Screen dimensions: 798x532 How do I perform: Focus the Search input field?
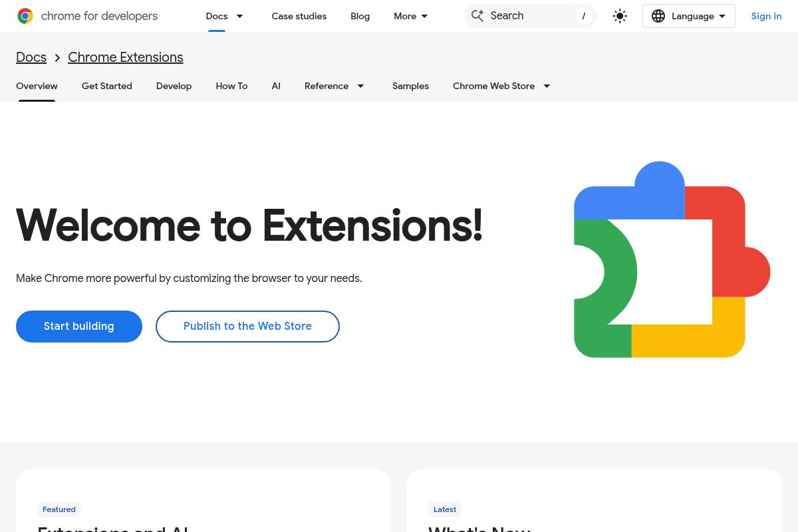531,16
